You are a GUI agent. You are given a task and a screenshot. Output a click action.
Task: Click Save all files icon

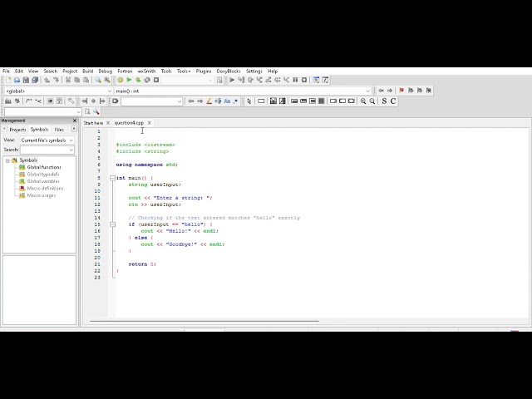pyautogui.click(x=35, y=80)
